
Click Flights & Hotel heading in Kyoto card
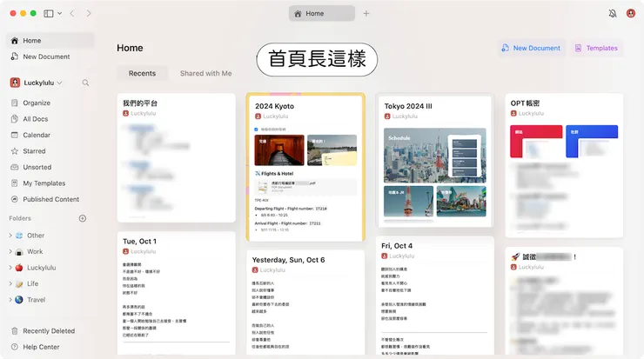(x=274, y=174)
